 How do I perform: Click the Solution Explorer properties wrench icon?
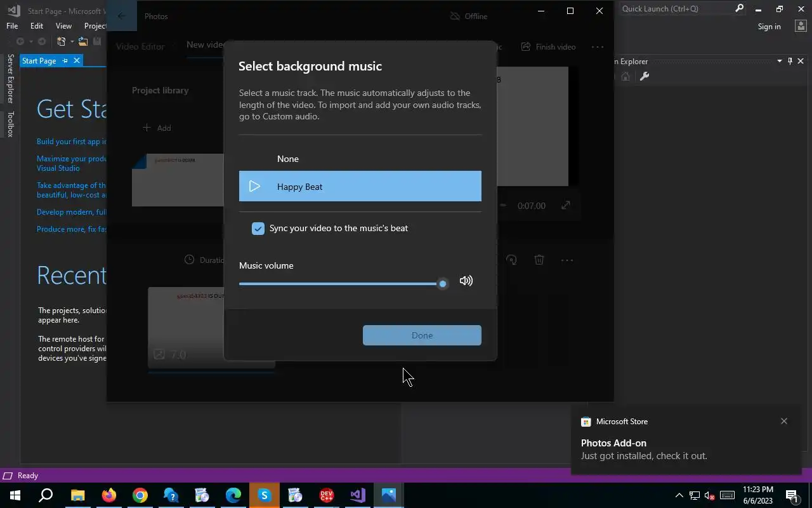click(644, 76)
